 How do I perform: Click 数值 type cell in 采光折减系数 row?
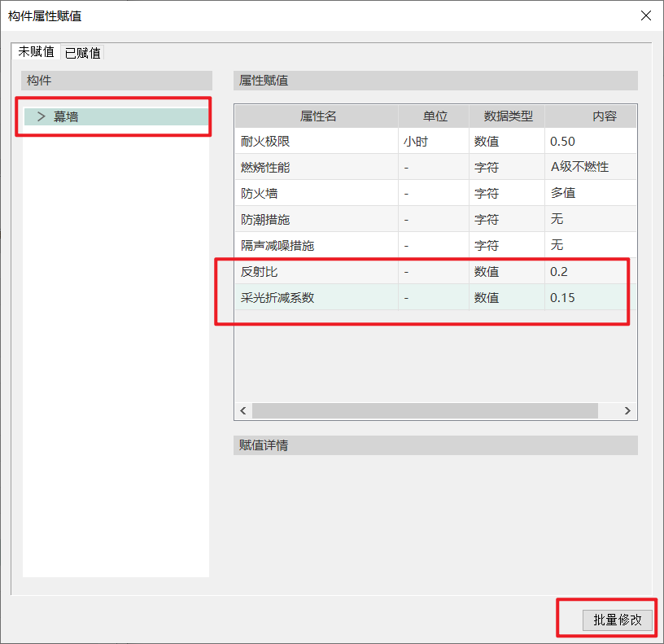[507, 297]
